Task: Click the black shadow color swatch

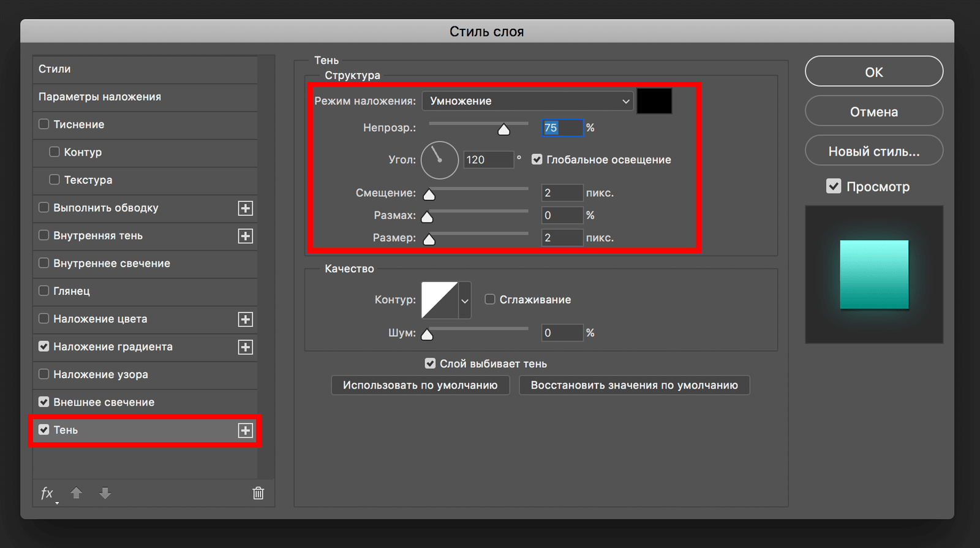Action: [654, 101]
